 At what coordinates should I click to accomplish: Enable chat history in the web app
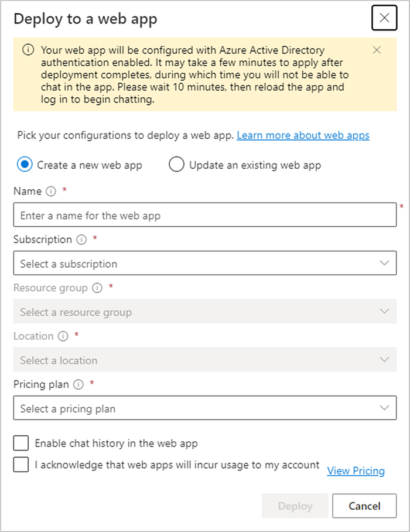pos(21,443)
